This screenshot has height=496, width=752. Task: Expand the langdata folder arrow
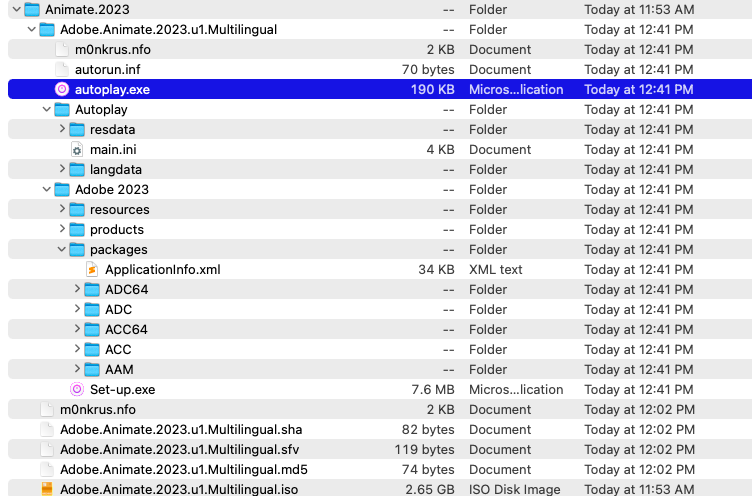(62, 169)
